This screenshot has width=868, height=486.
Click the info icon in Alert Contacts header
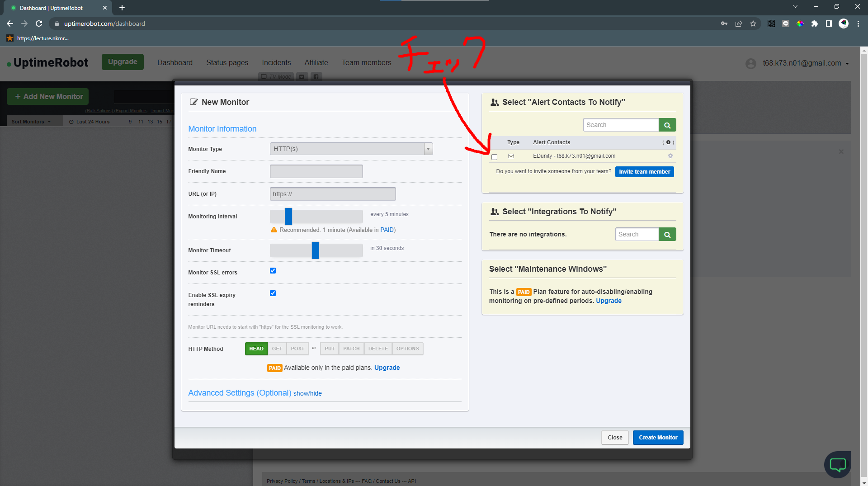click(668, 142)
